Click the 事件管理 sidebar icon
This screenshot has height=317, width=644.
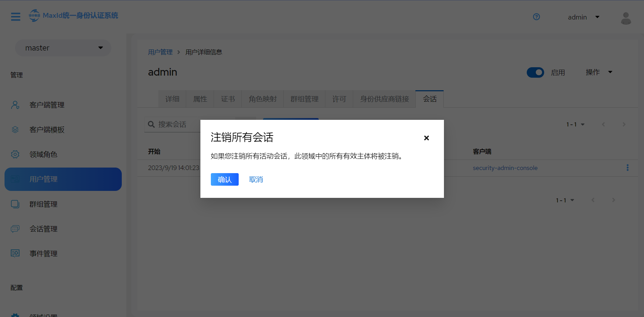[x=15, y=253]
